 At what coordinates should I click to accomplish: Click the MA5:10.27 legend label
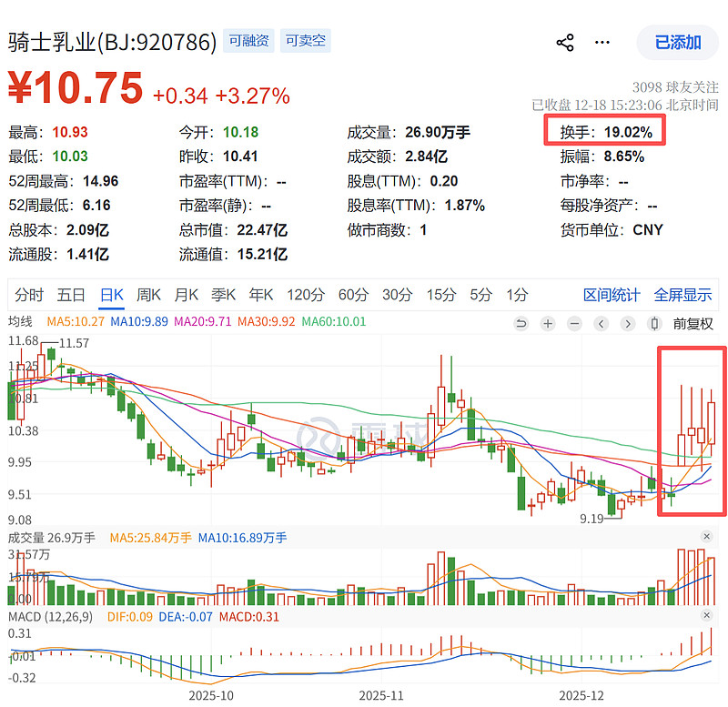click(x=76, y=322)
